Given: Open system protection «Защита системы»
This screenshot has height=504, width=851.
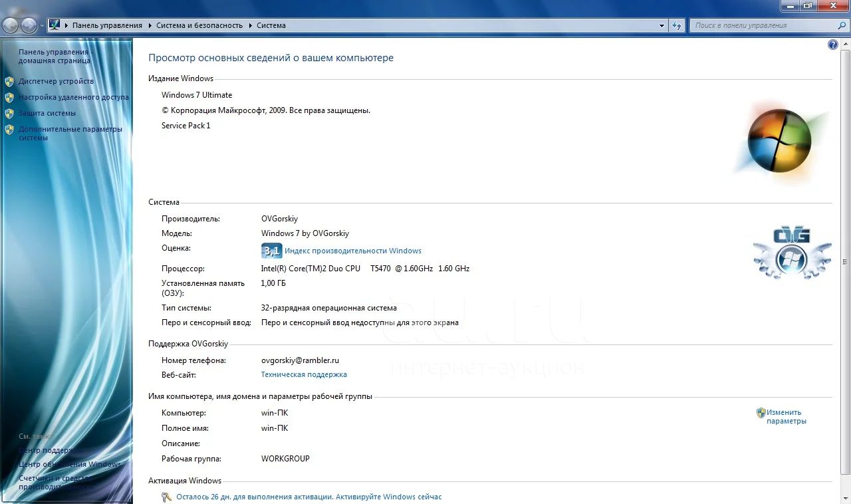Looking at the screenshot, I should (47, 113).
